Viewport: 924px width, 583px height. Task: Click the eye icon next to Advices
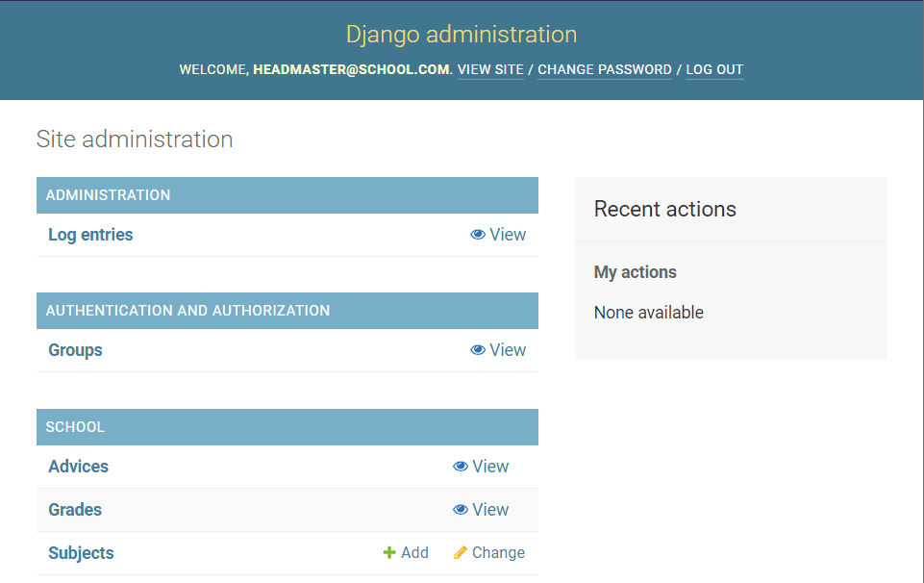461,467
